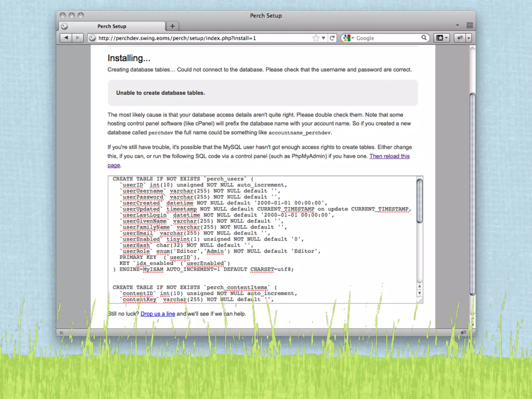Open the Google search engine dropdown
Image resolution: width=532 pixels, height=399 pixels.
tap(348, 38)
